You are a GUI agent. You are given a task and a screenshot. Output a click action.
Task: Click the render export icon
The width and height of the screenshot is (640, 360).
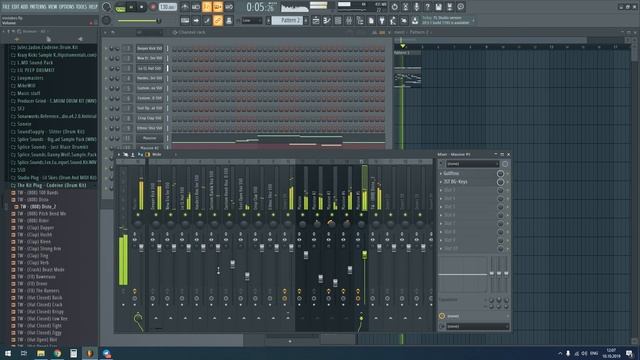[x=449, y=7]
